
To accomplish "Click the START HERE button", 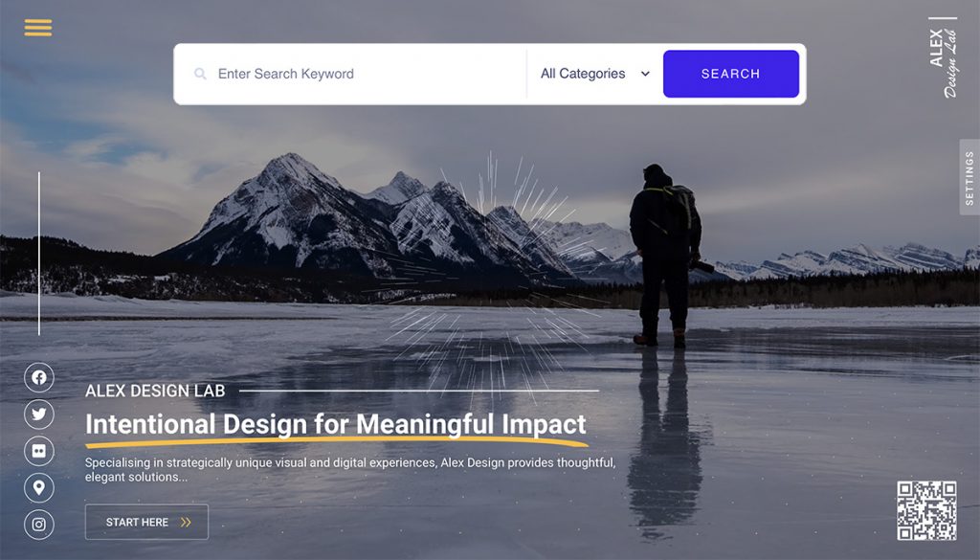I will (x=146, y=522).
